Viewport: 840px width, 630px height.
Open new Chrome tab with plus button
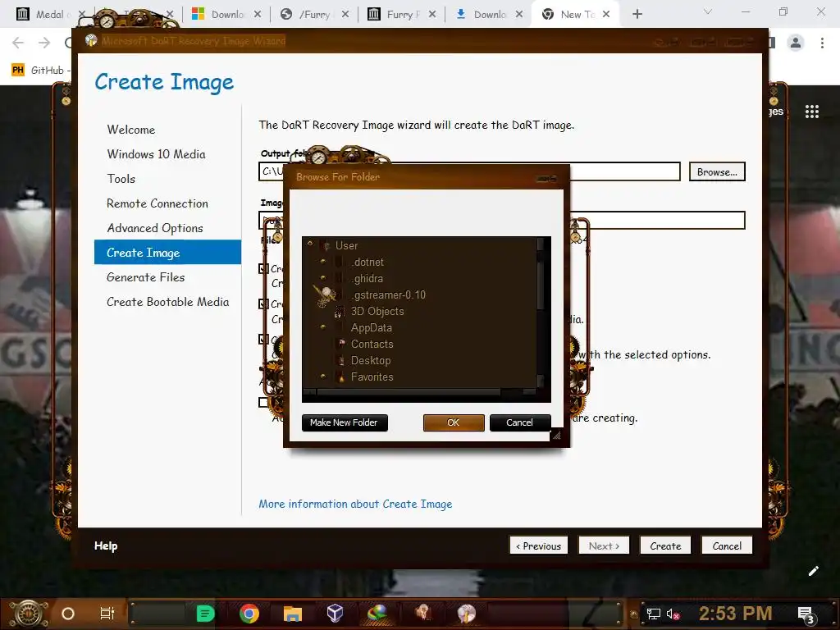(x=637, y=14)
